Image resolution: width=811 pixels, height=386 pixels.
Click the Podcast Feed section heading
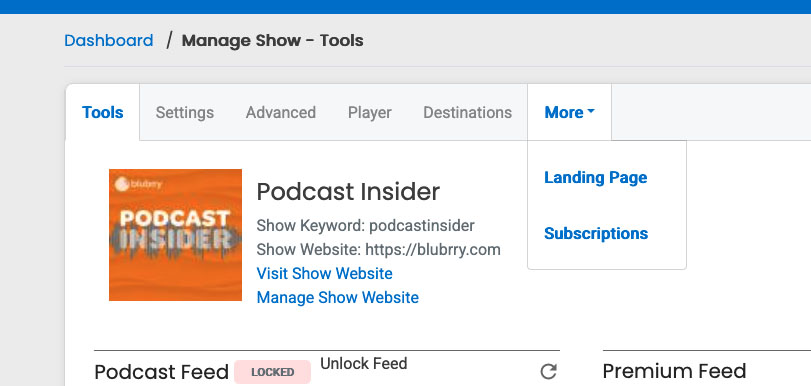pos(161,372)
